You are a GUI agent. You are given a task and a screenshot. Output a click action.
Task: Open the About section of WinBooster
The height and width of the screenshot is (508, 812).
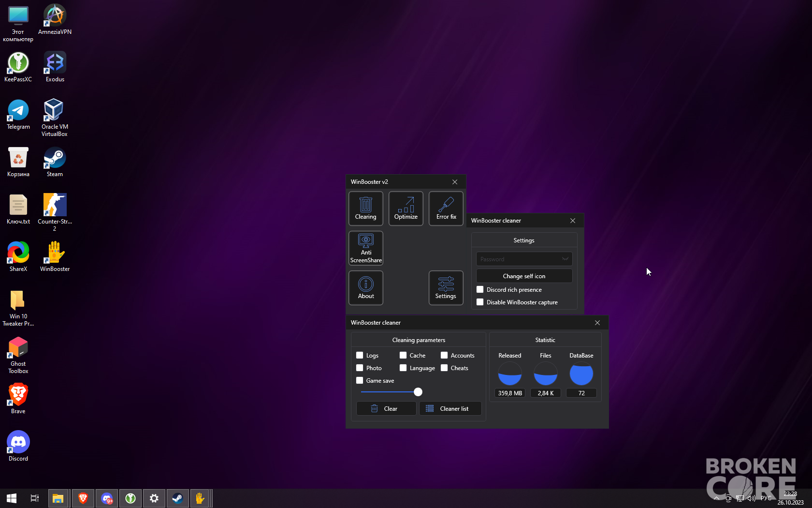(x=365, y=288)
